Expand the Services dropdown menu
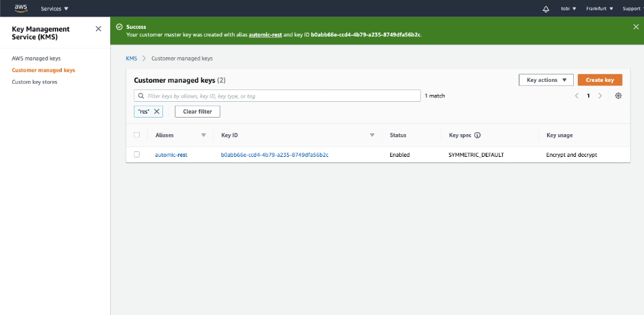This screenshot has height=315, width=644. click(x=55, y=9)
